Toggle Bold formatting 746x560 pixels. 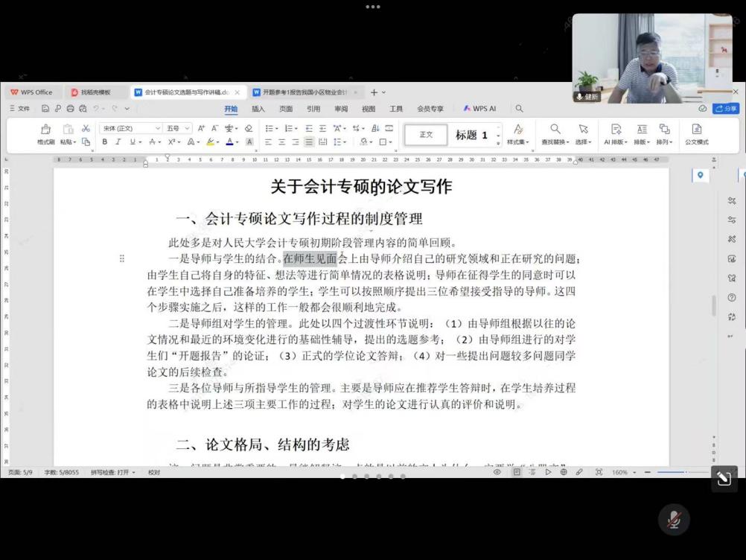(105, 141)
